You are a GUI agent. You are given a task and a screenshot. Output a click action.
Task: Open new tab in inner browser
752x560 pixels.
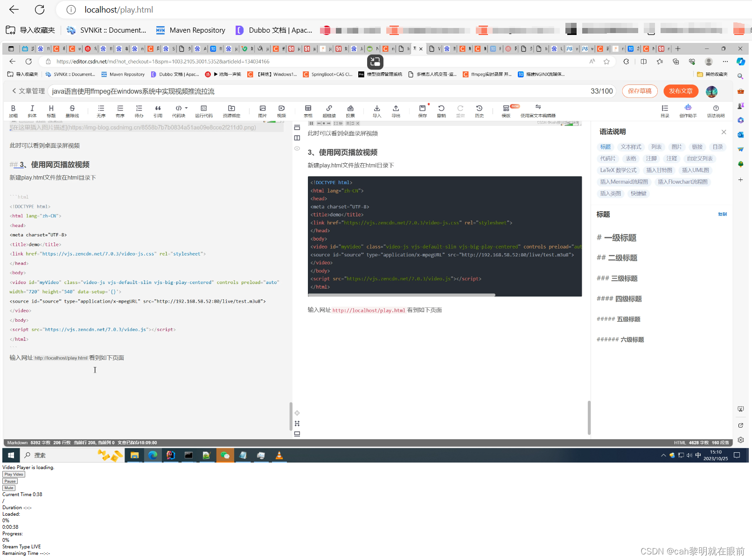coord(678,48)
